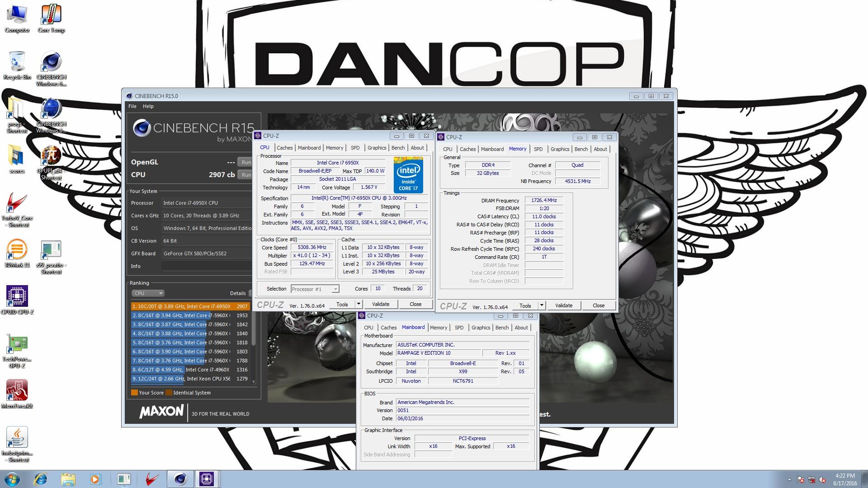The width and height of the screenshot is (868, 488).
Task: Select ranking entry 1 i7-6950X 2907
Action: [190, 306]
